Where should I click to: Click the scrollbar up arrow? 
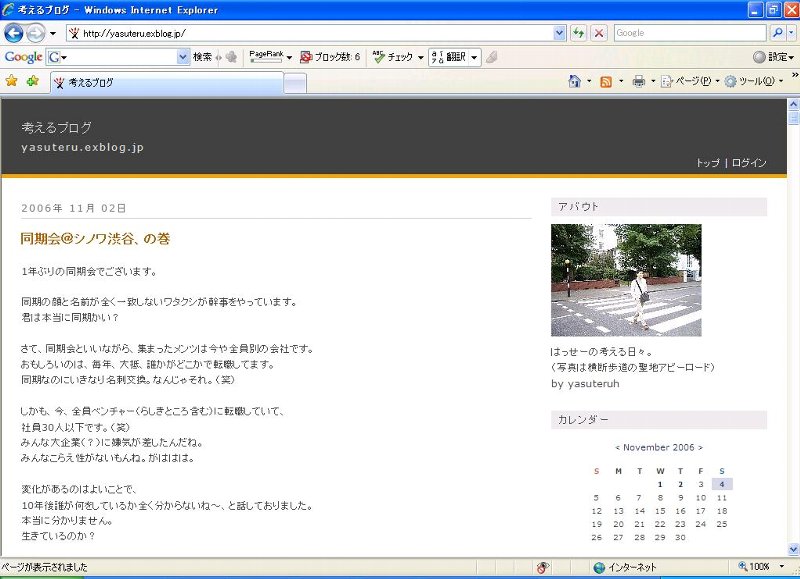[793, 104]
